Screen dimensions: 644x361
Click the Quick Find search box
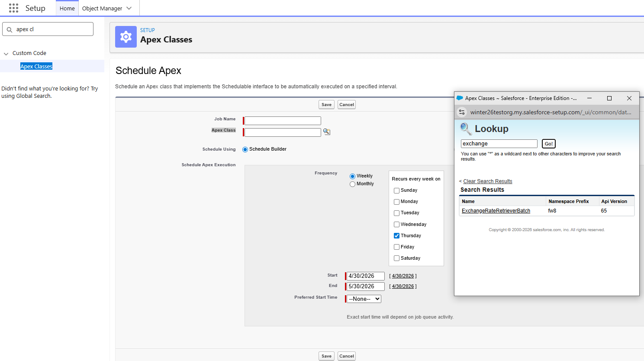coord(48,29)
